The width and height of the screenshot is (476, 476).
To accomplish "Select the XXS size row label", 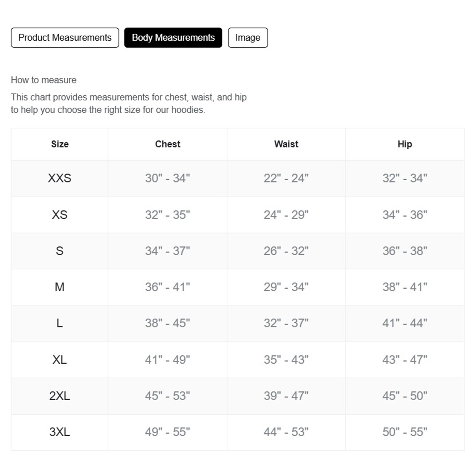I will (60, 178).
